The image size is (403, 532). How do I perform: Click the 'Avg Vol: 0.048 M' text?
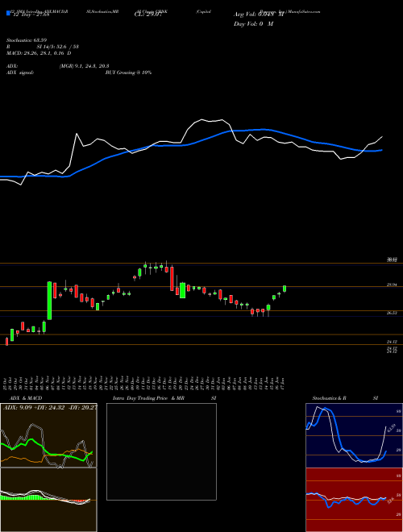pos(259,15)
